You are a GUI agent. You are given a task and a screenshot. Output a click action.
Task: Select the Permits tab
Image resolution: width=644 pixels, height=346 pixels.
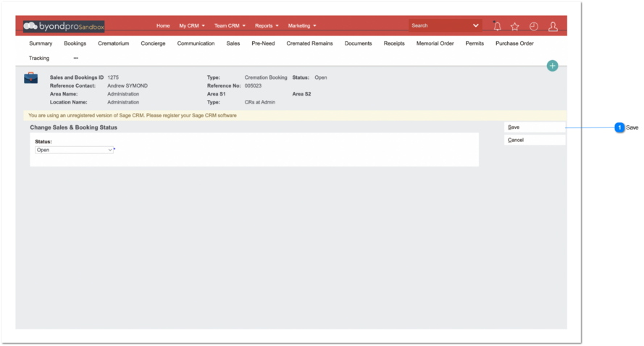click(x=474, y=43)
